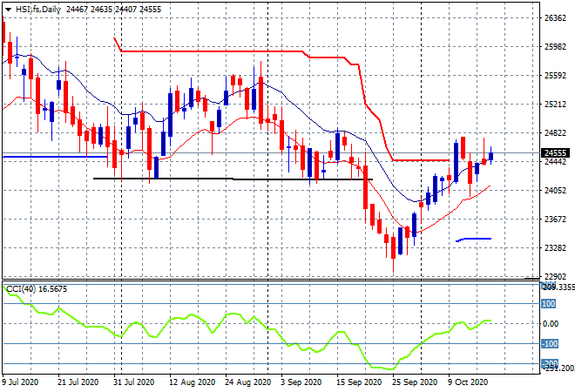
Task: Select the date label 24 Aug 2020
Action: [247, 382]
